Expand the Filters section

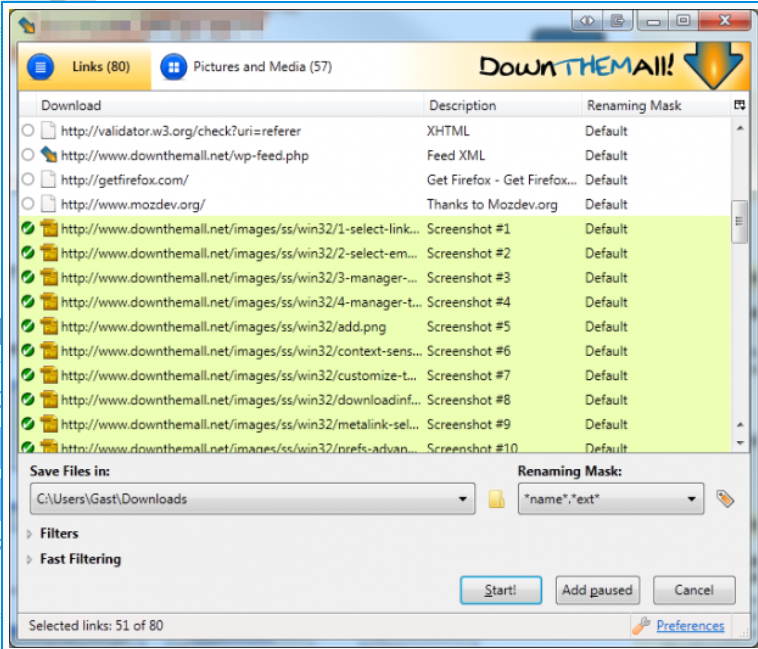click(29, 534)
